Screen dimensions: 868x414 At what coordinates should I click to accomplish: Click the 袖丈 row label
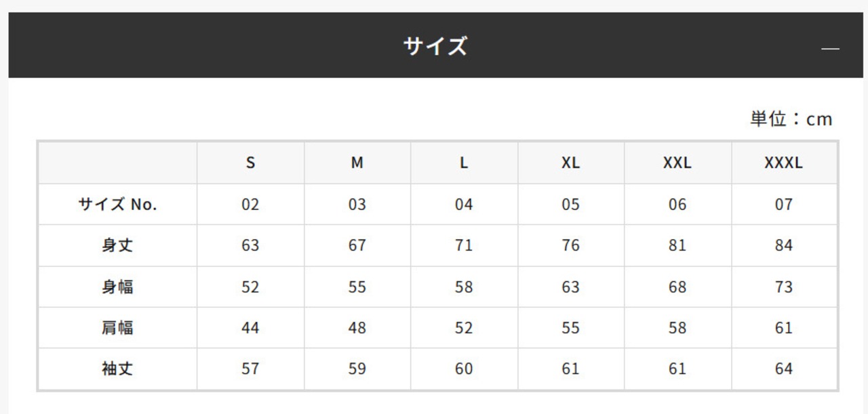117,369
